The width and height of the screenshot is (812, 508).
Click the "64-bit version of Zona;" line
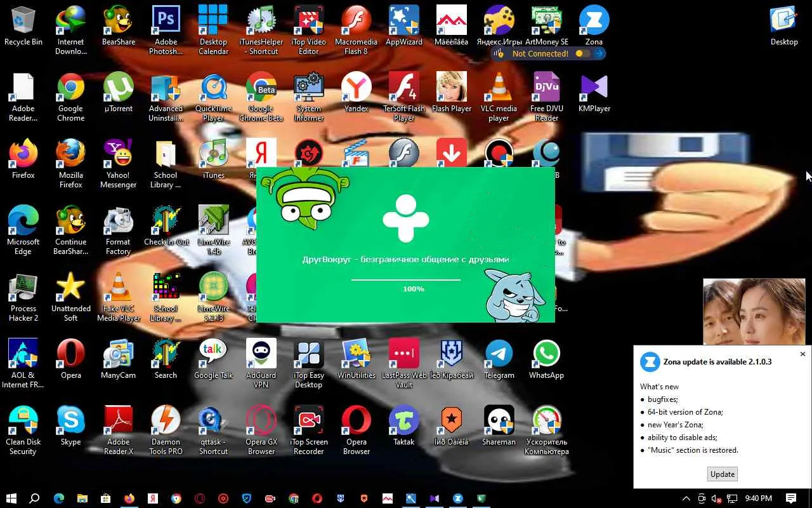tap(685, 412)
